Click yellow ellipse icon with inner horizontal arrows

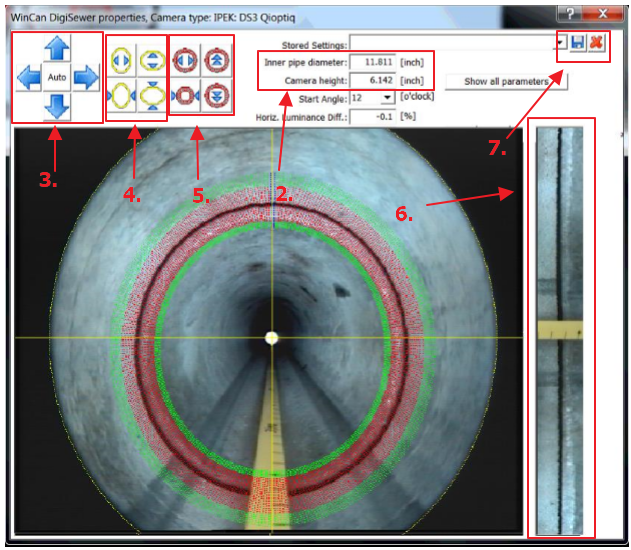[121, 60]
